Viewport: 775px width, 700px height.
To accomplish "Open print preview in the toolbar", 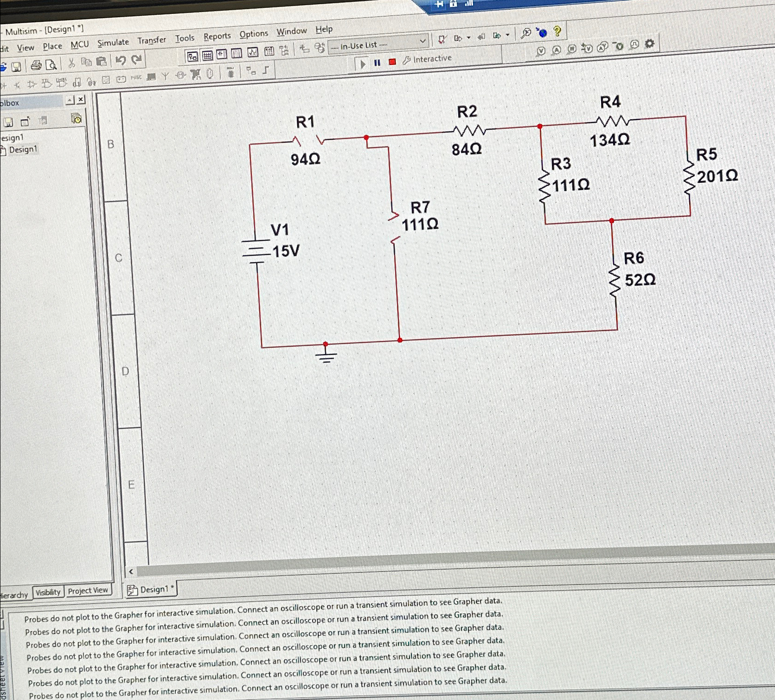I will coord(51,64).
